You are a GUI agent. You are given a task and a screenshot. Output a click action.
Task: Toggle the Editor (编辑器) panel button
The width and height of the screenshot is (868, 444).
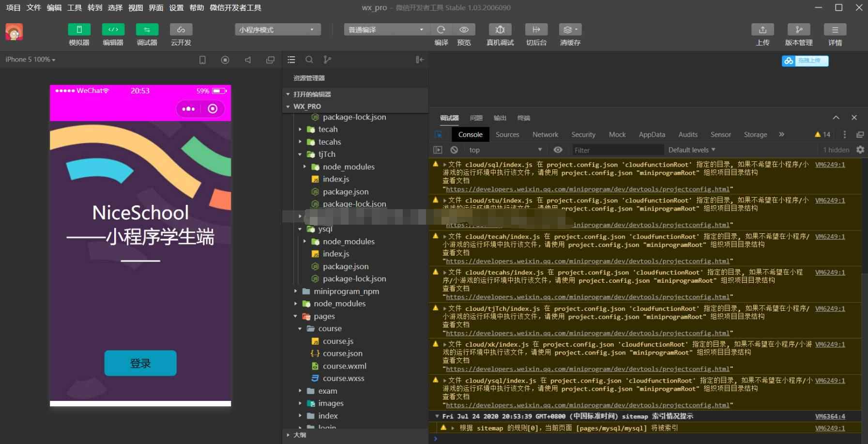(x=113, y=30)
